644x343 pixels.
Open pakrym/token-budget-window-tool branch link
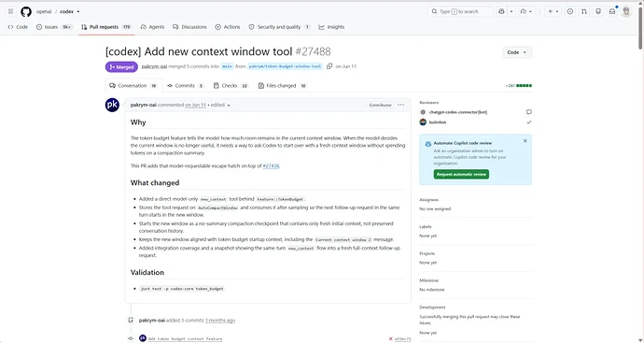pos(285,66)
